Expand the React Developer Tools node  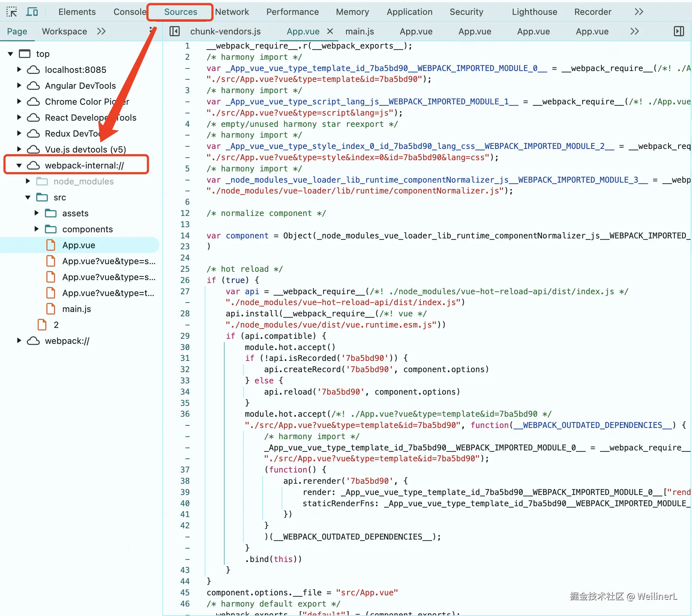tap(19, 117)
